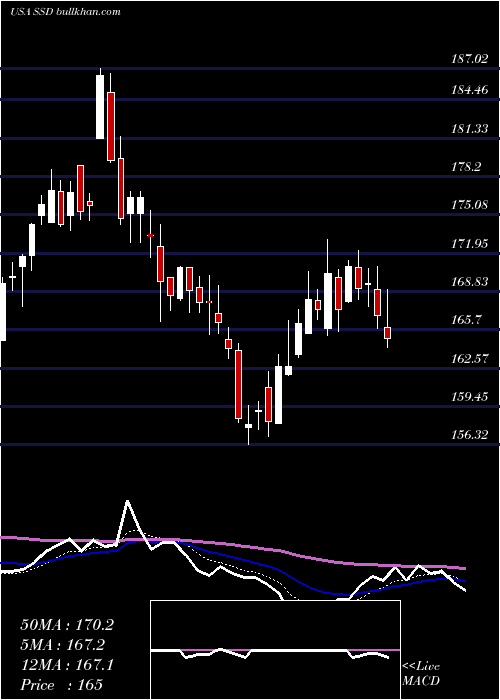Click the 184.46 price level label
The width and height of the screenshot is (500, 700).
pos(470,90)
